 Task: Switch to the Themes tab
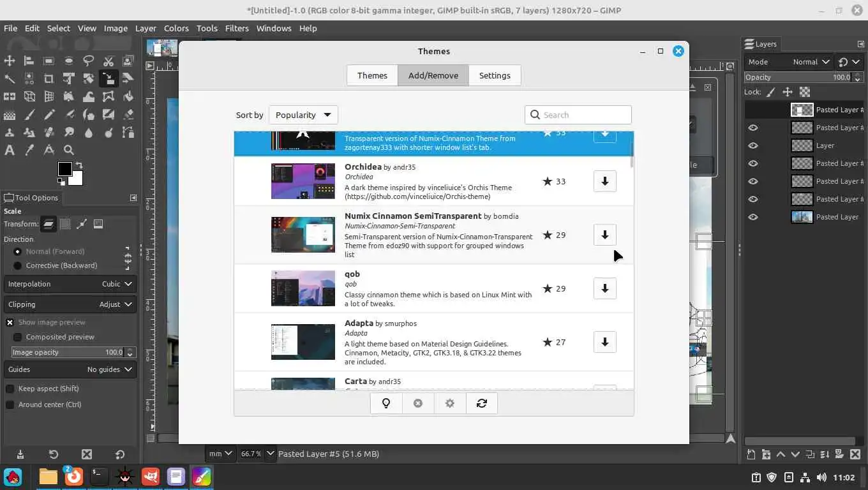pyautogui.click(x=372, y=75)
